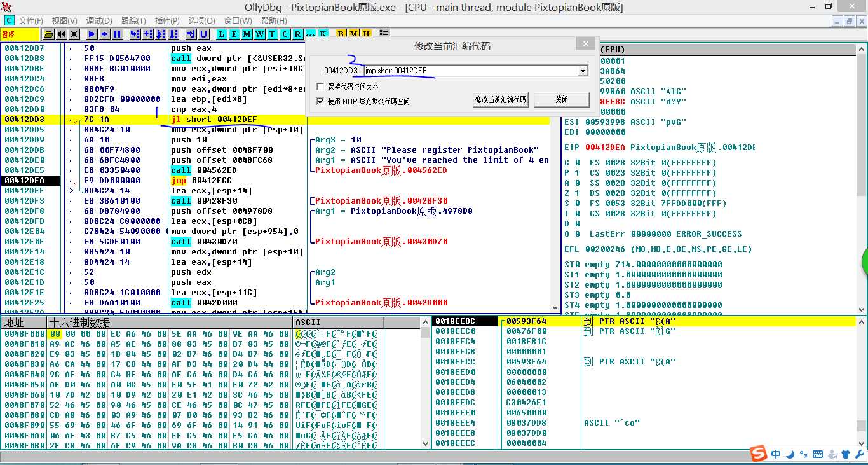Click the Trace into toolbar icon

[x=161, y=34]
